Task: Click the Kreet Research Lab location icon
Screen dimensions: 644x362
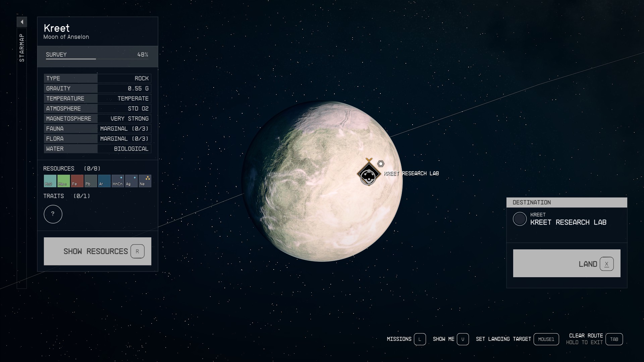Action: coord(369,173)
